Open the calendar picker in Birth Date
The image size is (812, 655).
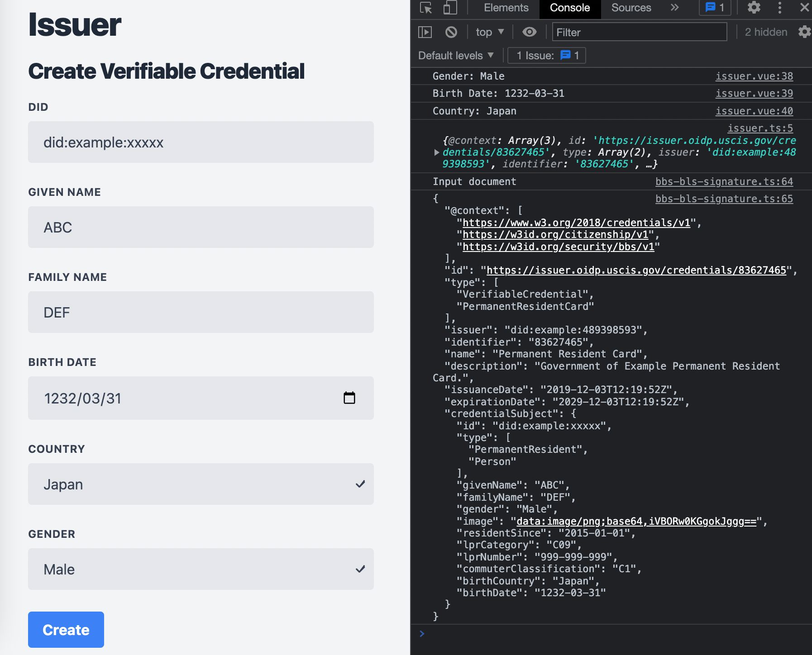pos(349,398)
